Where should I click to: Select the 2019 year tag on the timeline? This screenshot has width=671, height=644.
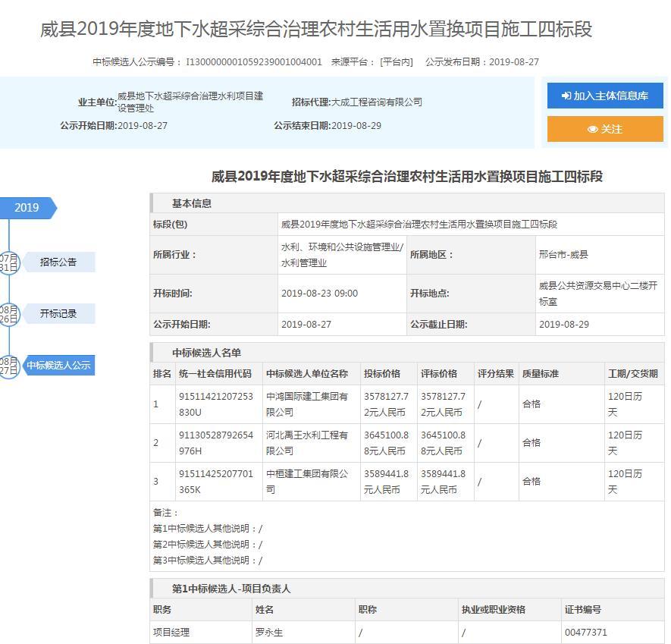[27, 208]
